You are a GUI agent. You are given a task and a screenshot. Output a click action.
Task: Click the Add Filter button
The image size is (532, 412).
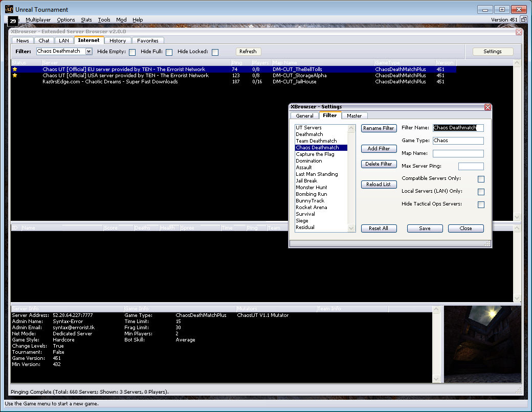pyautogui.click(x=379, y=149)
